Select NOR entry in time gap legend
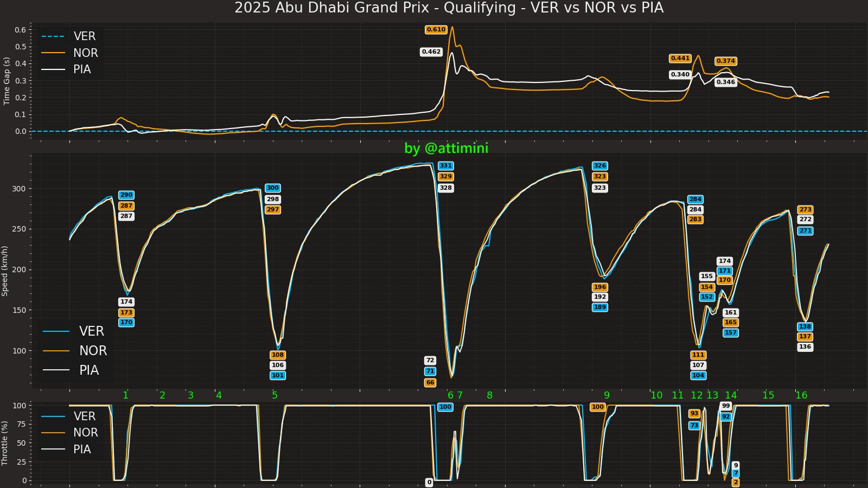 [69, 53]
